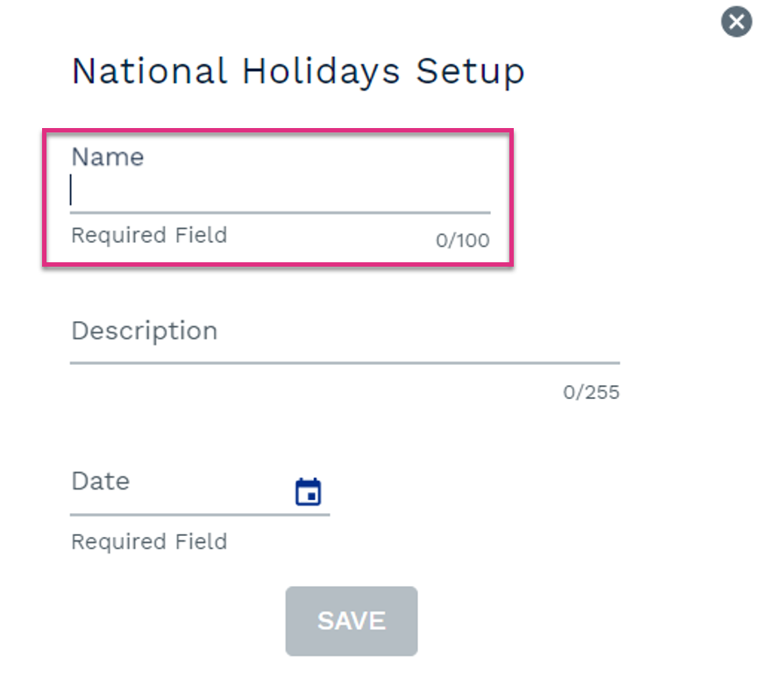Viewport: 768px width, 700px height.
Task: Close the National Holidays Setup dialog
Action: [x=736, y=22]
